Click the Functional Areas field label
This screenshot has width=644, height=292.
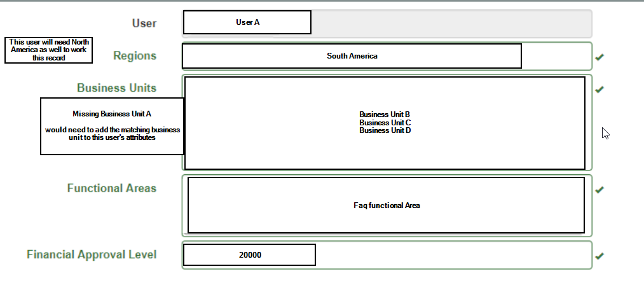coord(111,188)
